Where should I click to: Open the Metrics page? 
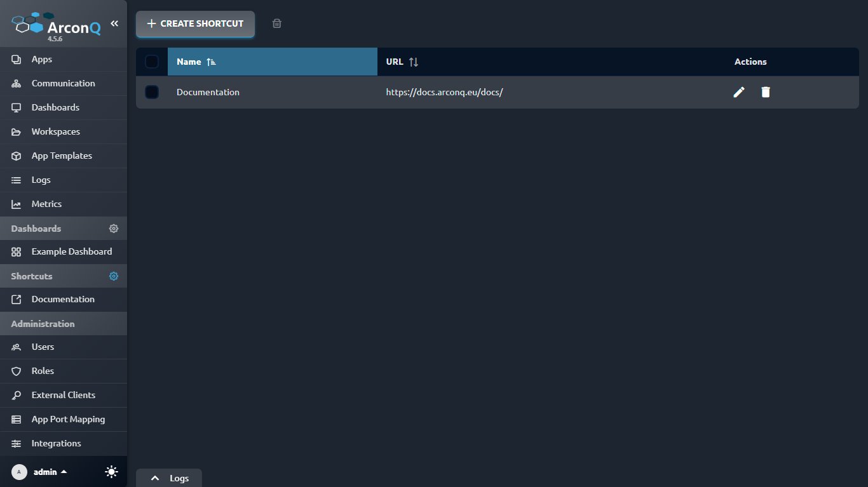pyautogui.click(x=64, y=204)
